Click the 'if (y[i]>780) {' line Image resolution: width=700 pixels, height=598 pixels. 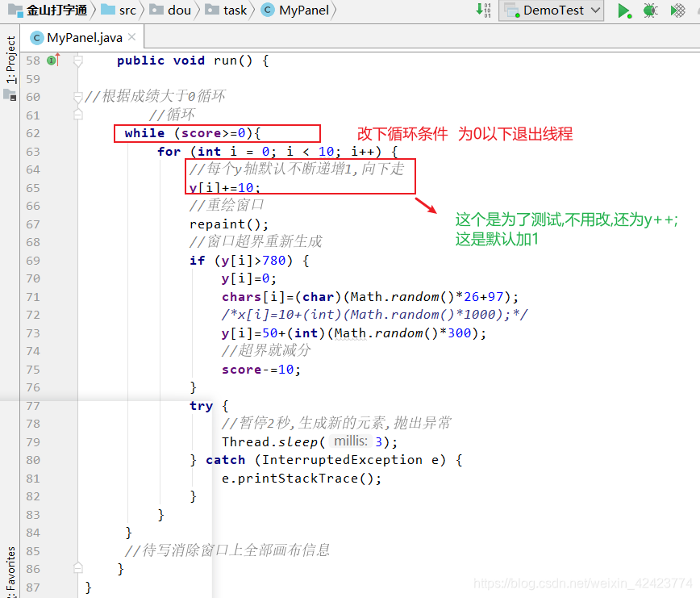click(249, 261)
